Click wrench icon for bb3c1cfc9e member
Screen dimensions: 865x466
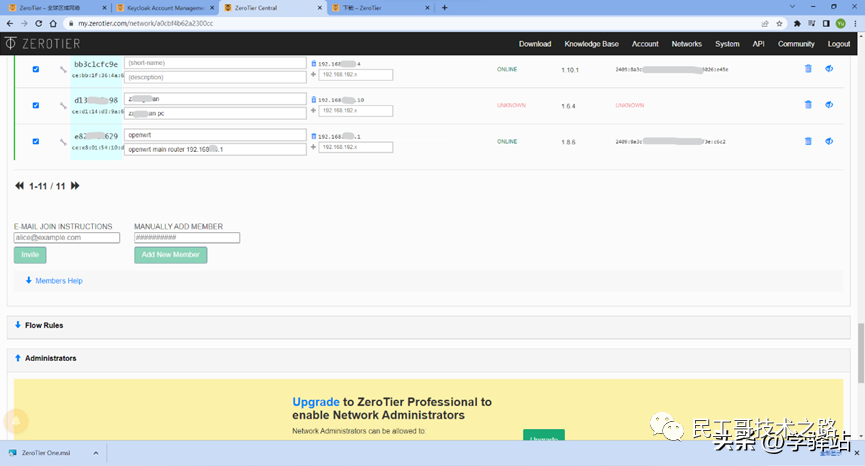(x=62, y=69)
